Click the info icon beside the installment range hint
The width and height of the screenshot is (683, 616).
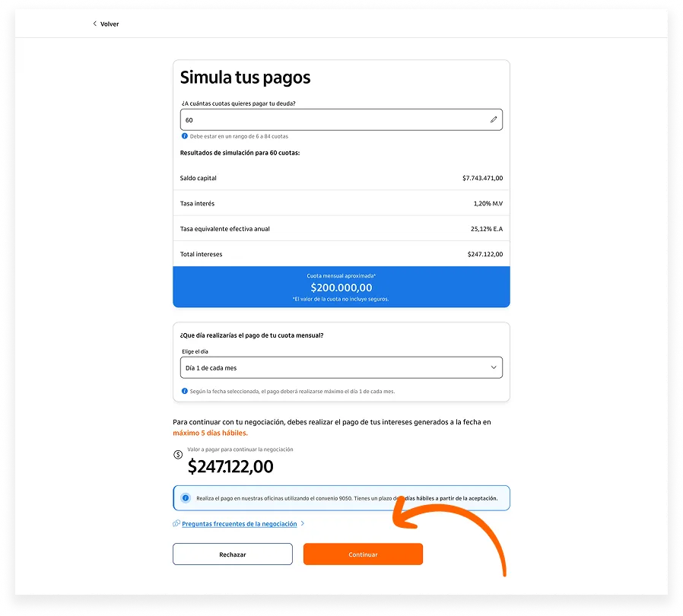[184, 136]
